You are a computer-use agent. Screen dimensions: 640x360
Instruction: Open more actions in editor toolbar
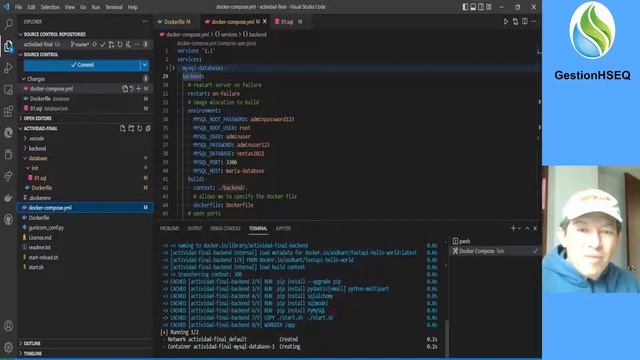coord(534,22)
